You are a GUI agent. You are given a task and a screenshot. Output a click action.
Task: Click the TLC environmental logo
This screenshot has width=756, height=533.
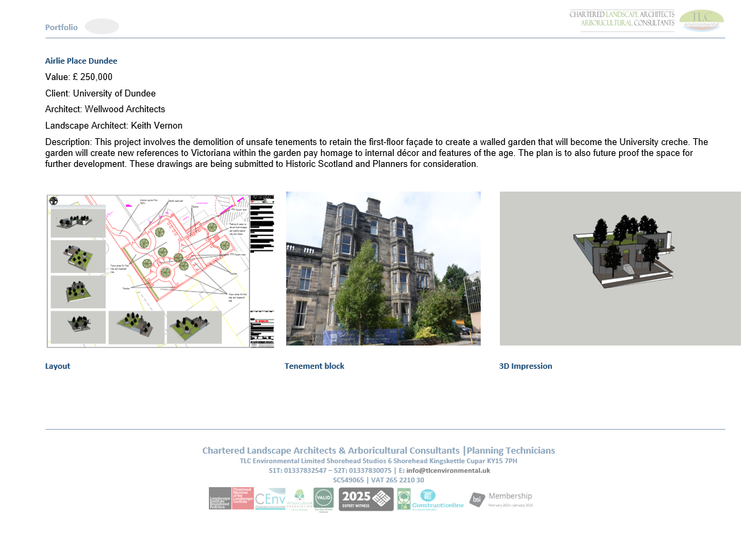(701, 21)
